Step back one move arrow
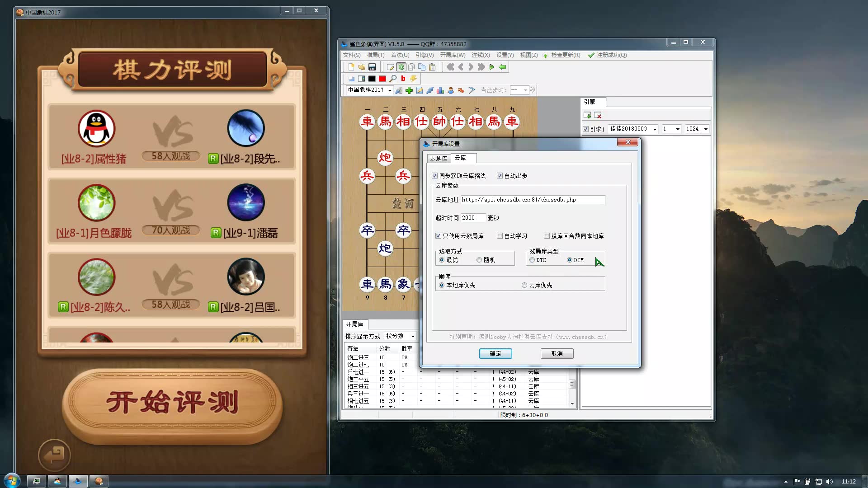The height and width of the screenshot is (488, 868). (x=461, y=67)
